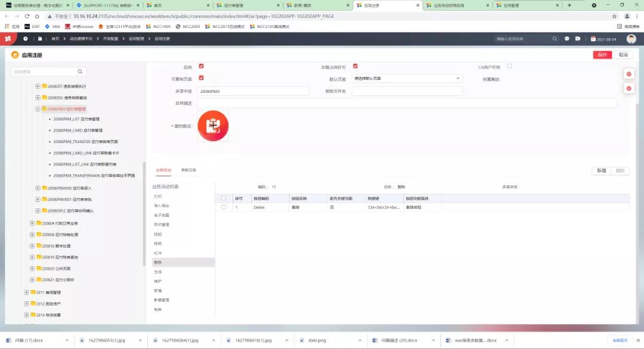Click the red application logo top left
The image size is (644, 349).
(8, 38)
